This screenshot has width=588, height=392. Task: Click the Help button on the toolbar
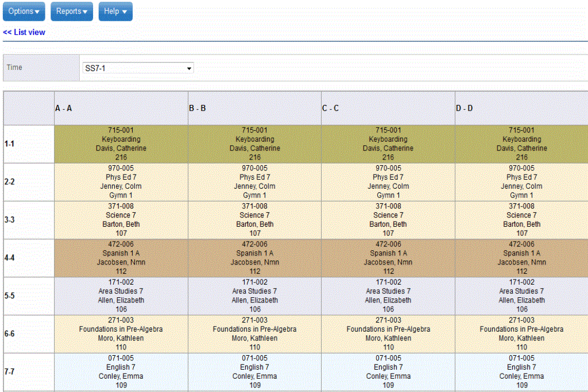point(115,11)
